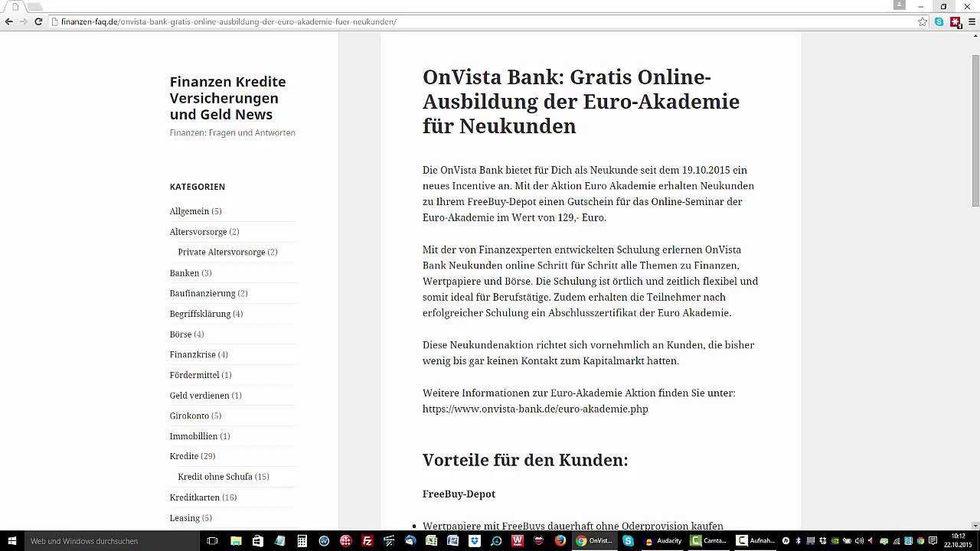Launch Firefox from the taskbar
This screenshot has height=551, width=980.
560,540
